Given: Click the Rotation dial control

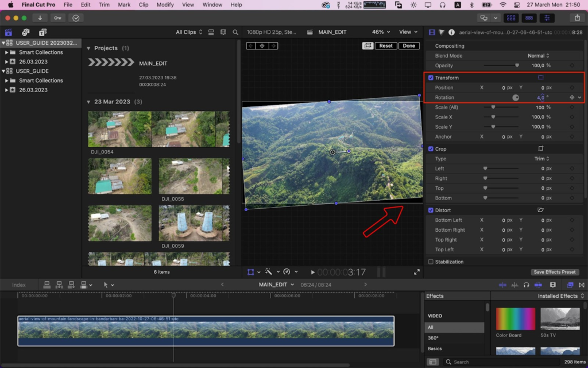Looking at the screenshot, I should 516,98.
